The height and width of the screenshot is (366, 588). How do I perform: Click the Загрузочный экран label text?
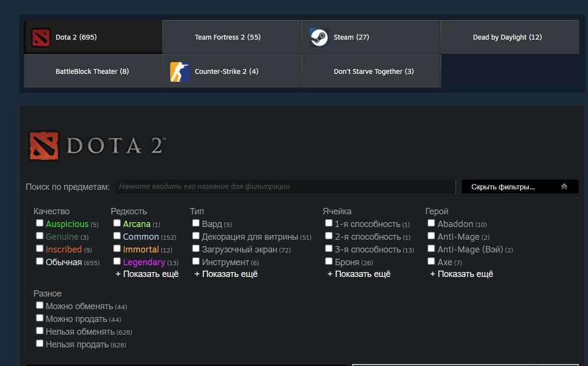pos(240,250)
